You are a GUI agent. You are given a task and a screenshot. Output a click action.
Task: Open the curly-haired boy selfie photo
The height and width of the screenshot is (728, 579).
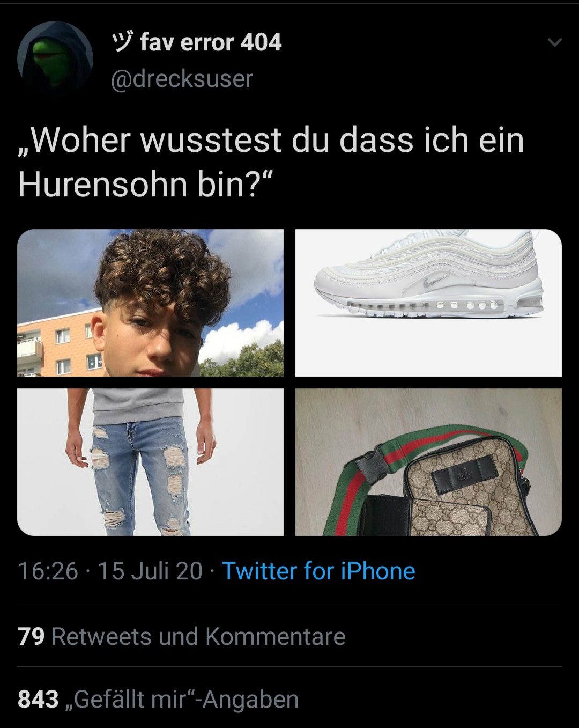click(x=151, y=303)
